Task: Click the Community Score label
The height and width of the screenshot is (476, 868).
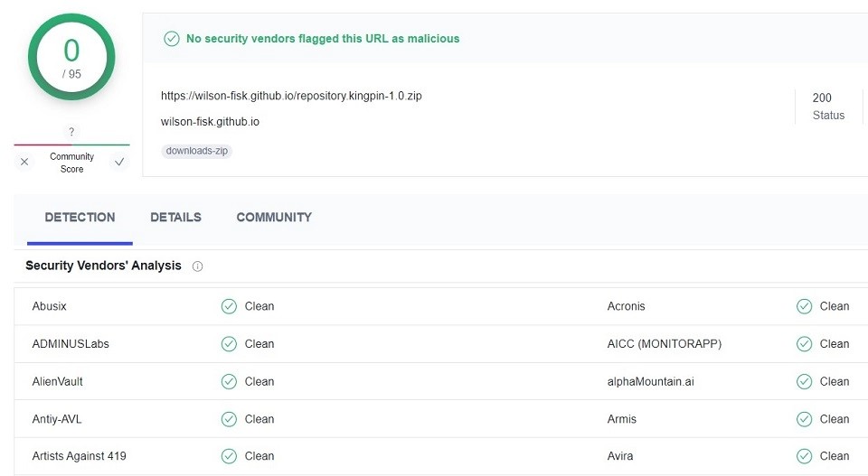Action: [x=72, y=163]
